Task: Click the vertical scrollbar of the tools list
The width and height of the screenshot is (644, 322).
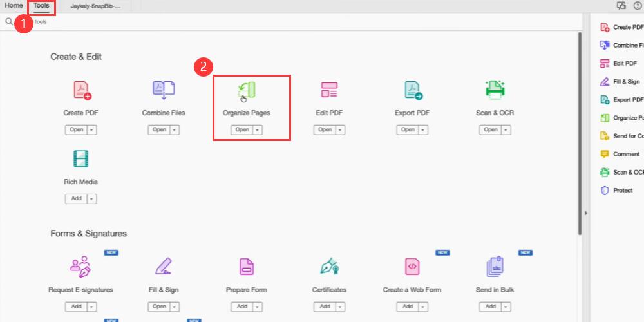Action: (580, 133)
